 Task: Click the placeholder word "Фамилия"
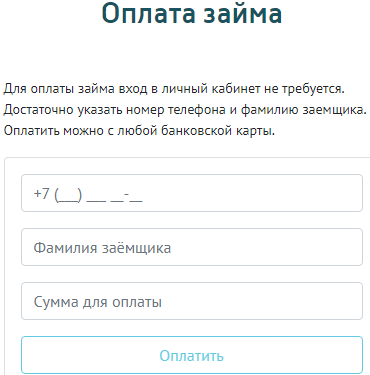(x=66, y=248)
